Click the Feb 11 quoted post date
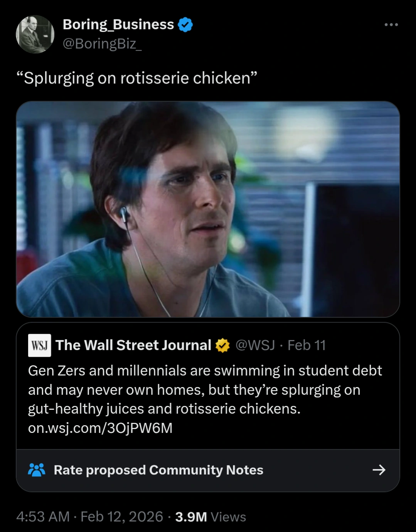This screenshot has height=532, width=416. tap(307, 345)
